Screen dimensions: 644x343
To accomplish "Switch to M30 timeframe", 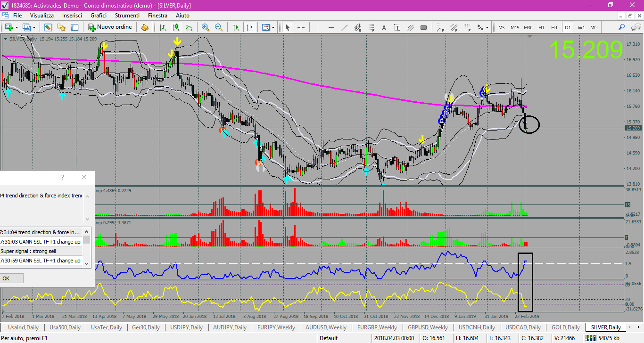I will (x=528, y=27).
